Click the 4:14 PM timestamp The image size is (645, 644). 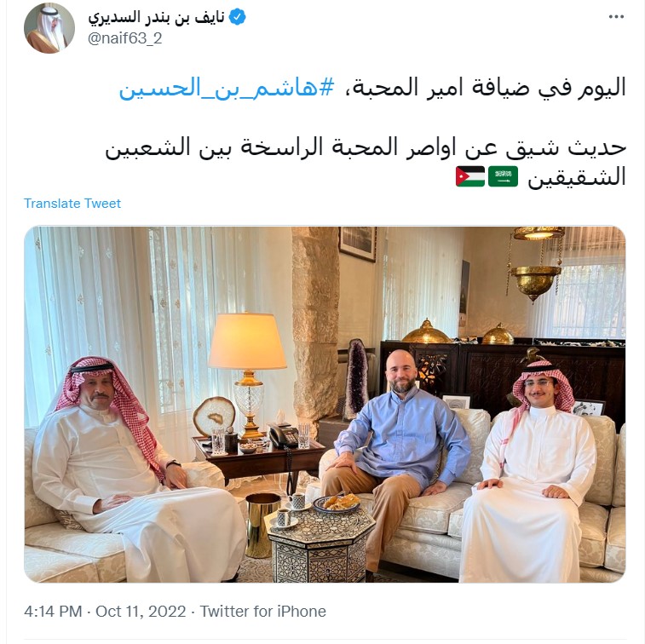(53, 611)
